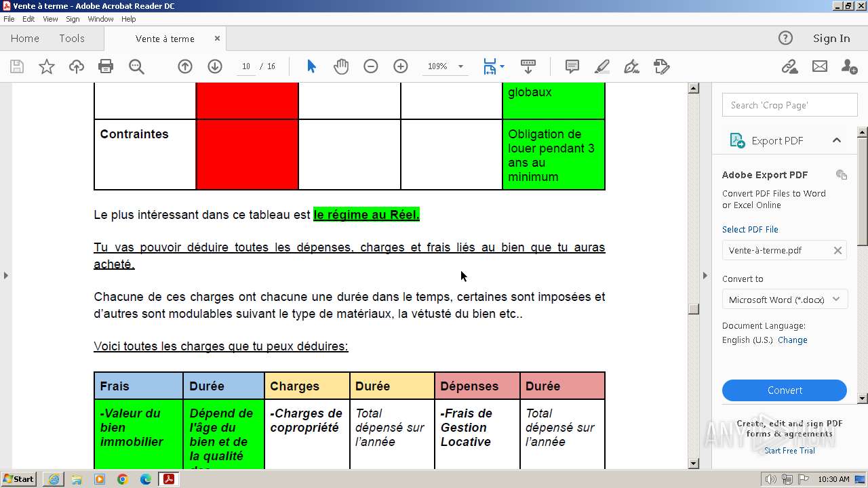This screenshot has width=868, height=488.
Task: Bookmark file with the star icon
Action: (x=46, y=66)
